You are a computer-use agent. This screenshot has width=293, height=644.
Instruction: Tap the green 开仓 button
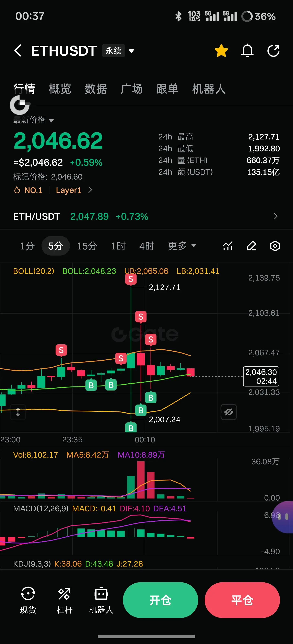tap(160, 600)
